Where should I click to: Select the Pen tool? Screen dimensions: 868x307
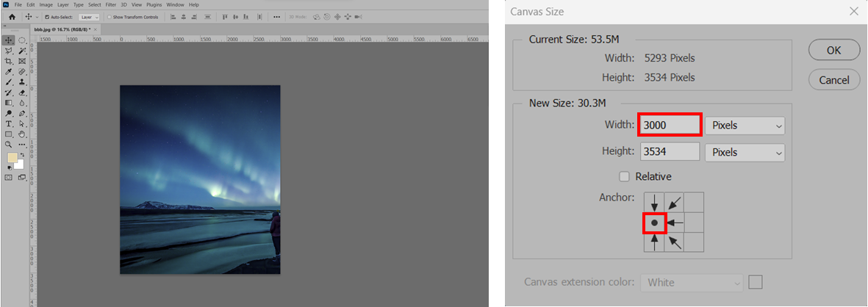pyautogui.click(x=22, y=113)
